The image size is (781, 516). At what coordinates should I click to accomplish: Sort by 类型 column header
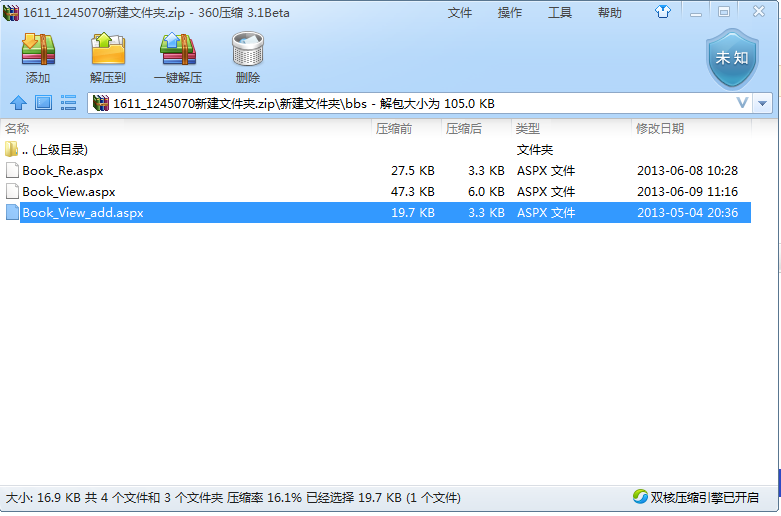point(571,129)
